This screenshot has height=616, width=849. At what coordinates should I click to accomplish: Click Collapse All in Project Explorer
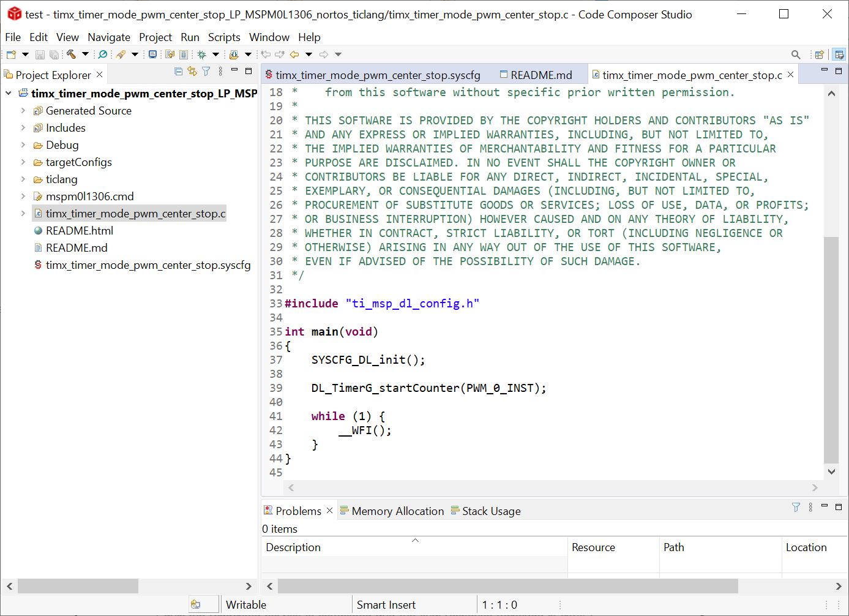179,72
